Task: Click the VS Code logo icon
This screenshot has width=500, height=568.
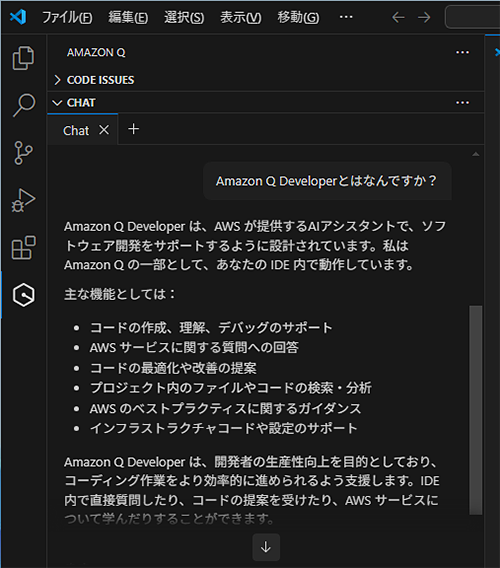Action: click(18, 17)
